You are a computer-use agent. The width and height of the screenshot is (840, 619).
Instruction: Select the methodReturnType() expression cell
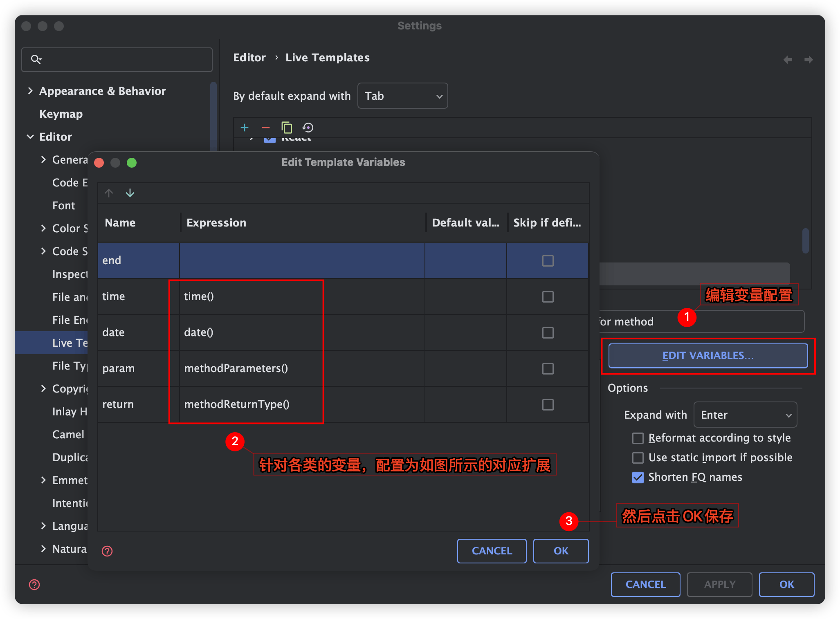[302, 404]
